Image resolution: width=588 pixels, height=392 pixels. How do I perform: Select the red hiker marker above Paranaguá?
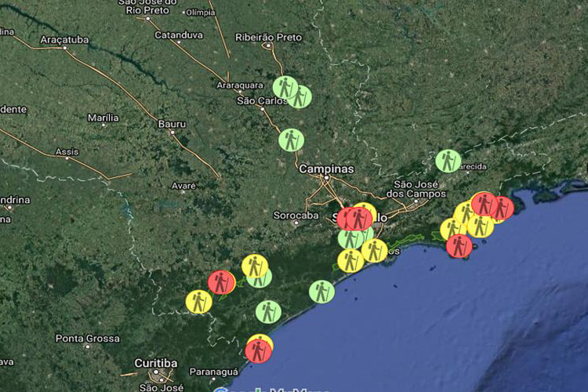(258, 350)
